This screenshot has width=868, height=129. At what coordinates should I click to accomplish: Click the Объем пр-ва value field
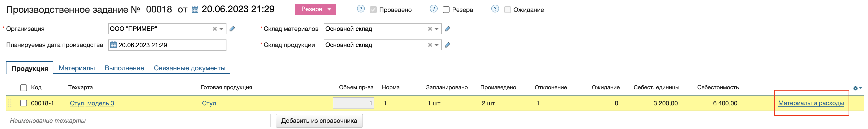coord(353,103)
